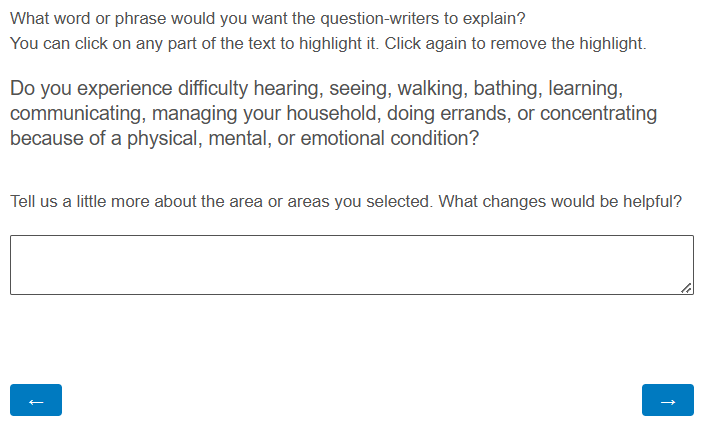Highlight the word "mental"
The height and width of the screenshot is (425, 707).
pos(239,138)
